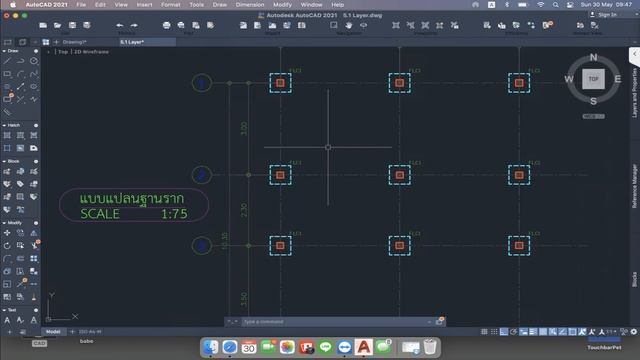Choose the Rotate tool in Modify panel
This screenshot has height=360, width=640.
pyautogui.click(x=7, y=245)
